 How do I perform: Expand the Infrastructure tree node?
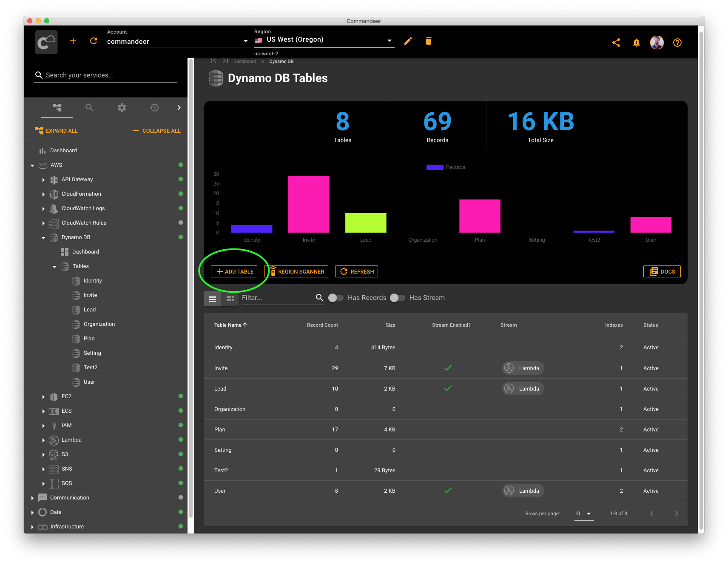tap(32, 527)
